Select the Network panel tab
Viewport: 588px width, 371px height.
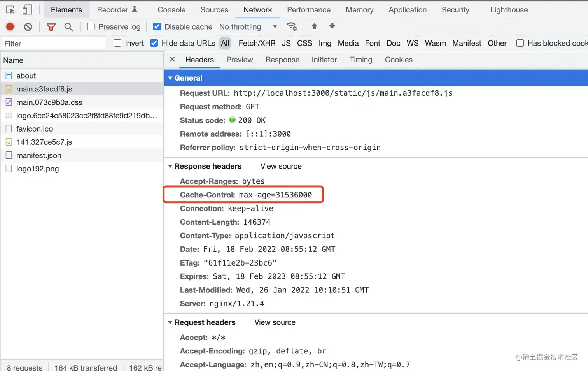coord(258,10)
